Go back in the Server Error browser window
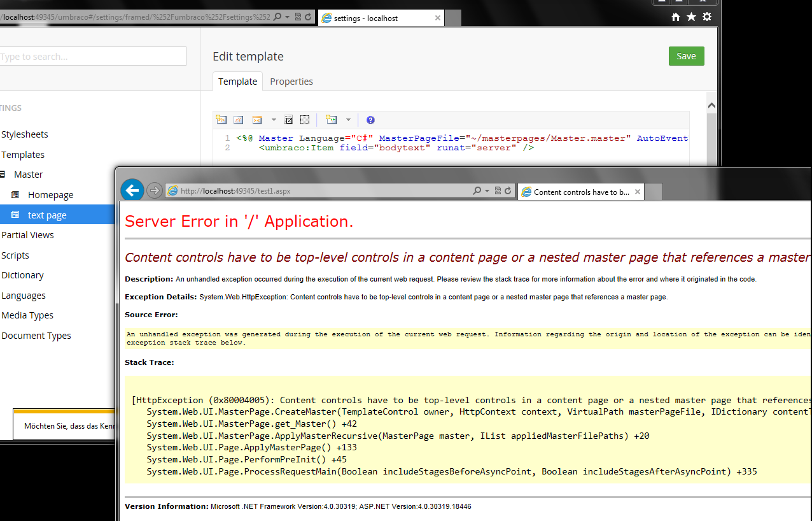 click(132, 190)
